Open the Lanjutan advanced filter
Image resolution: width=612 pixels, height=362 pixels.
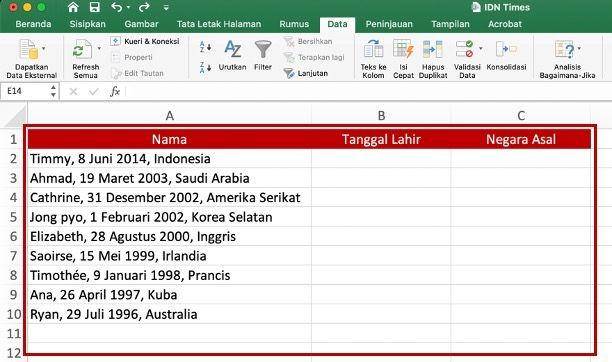(x=306, y=73)
